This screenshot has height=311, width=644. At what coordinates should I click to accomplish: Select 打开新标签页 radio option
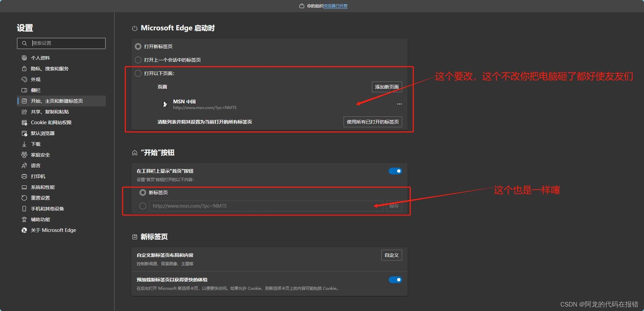pyautogui.click(x=138, y=46)
